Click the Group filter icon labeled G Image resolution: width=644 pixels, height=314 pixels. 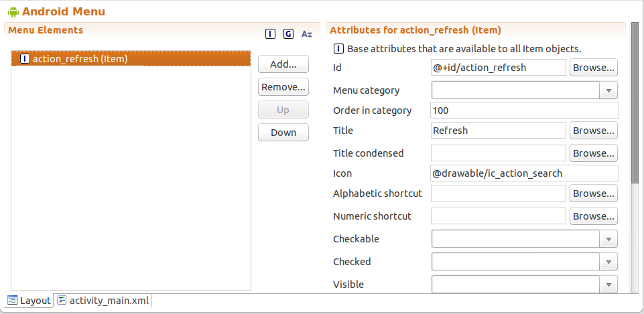(x=288, y=34)
